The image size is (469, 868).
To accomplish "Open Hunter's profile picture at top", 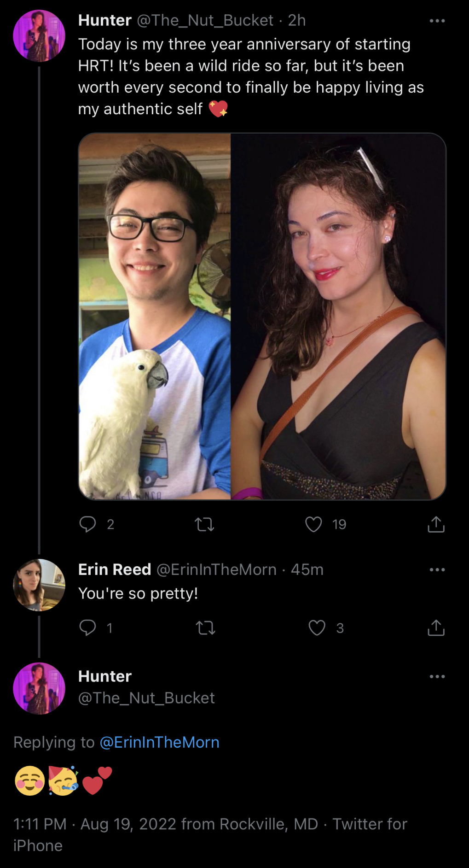I will coord(39,36).
